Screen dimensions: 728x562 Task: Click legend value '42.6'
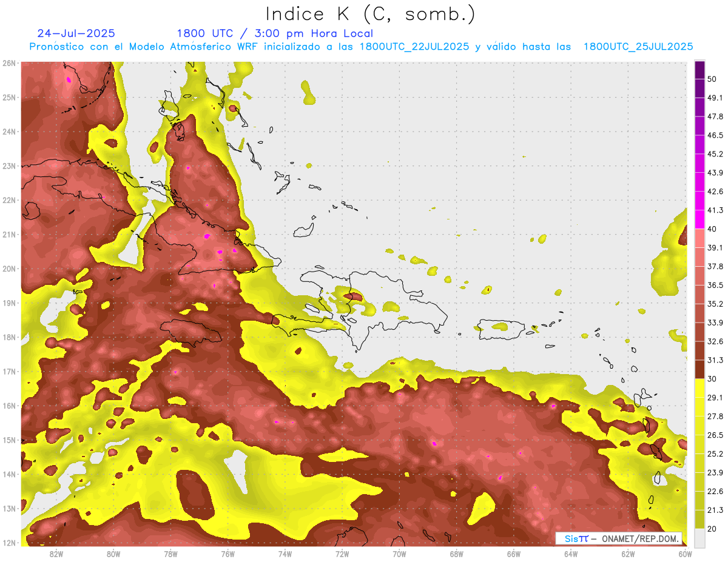pos(715,192)
